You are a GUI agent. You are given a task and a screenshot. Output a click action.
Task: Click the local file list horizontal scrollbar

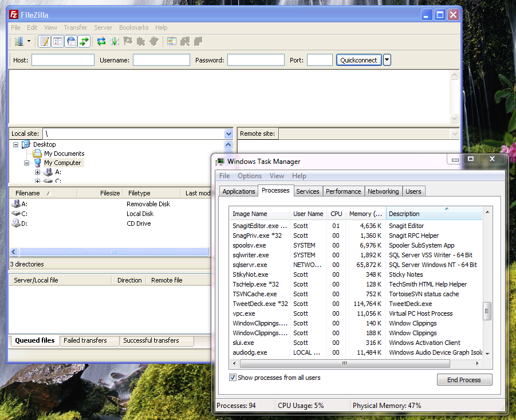(113, 252)
